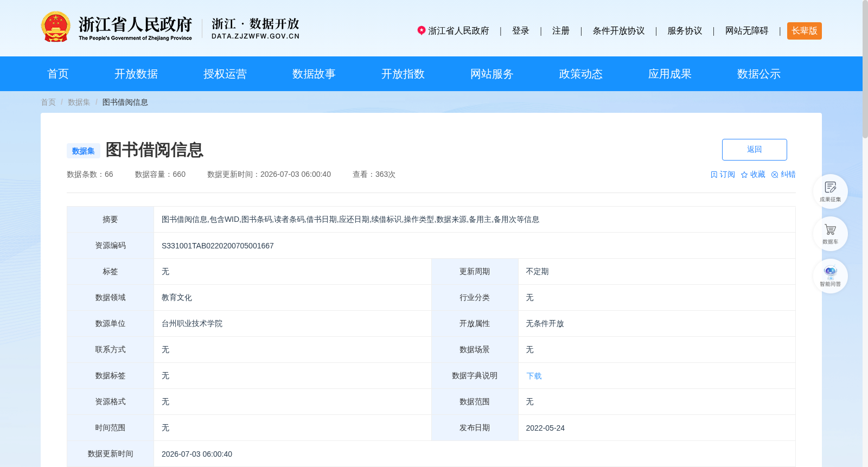Click the Zhejiang government emblem logo

(56, 27)
